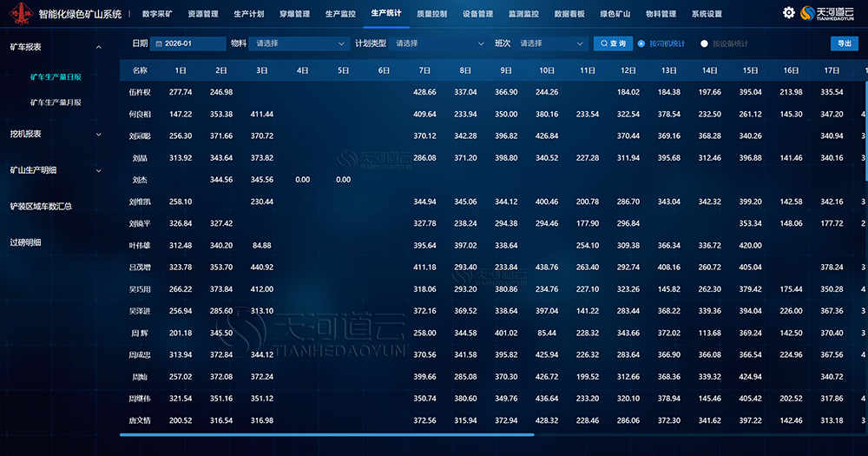Image resolution: width=868 pixels, height=456 pixels.
Task: Open 数据看板 top menu
Action: [569, 14]
